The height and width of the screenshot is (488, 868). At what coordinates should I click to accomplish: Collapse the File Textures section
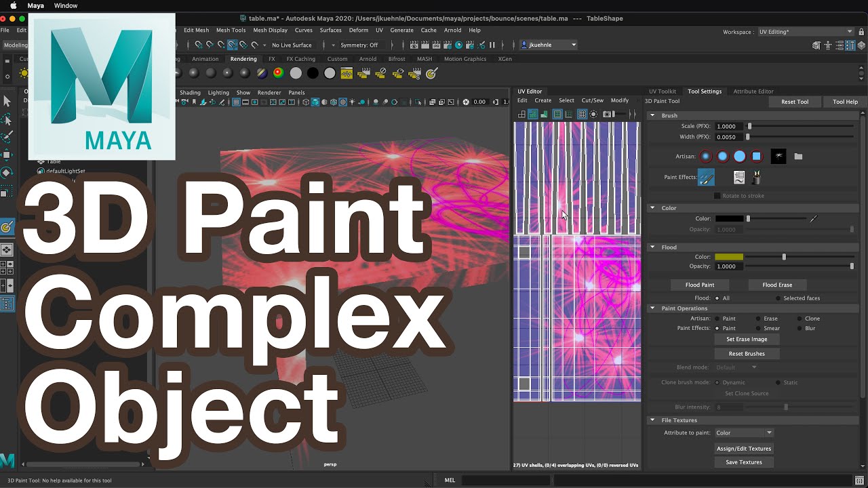pyautogui.click(x=652, y=420)
